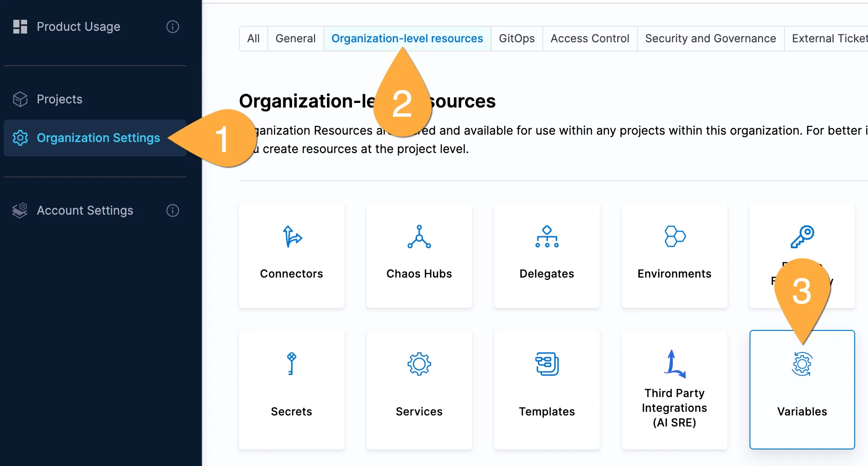The height and width of the screenshot is (466, 868).
Task: Open the Templates resource card
Action: coord(547,390)
